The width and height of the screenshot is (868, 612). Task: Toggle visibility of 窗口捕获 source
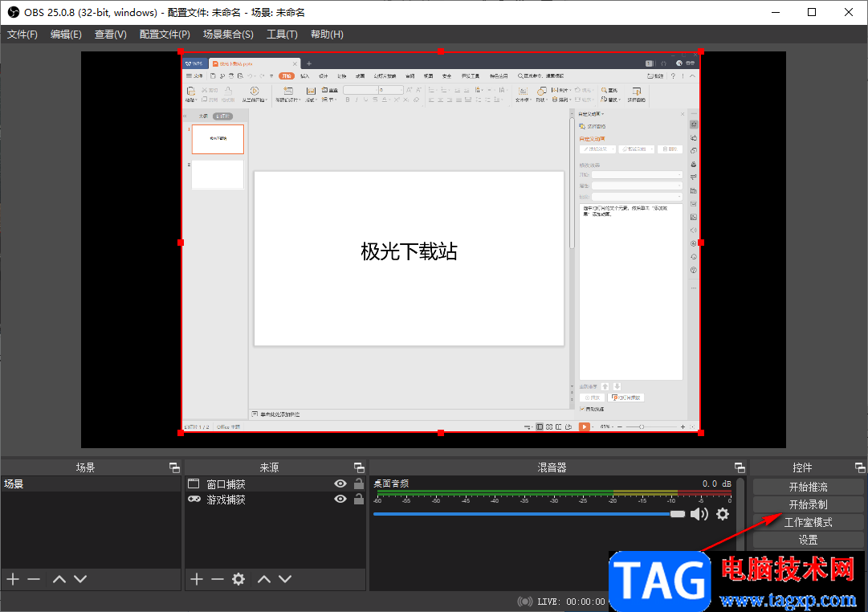[340, 483]
